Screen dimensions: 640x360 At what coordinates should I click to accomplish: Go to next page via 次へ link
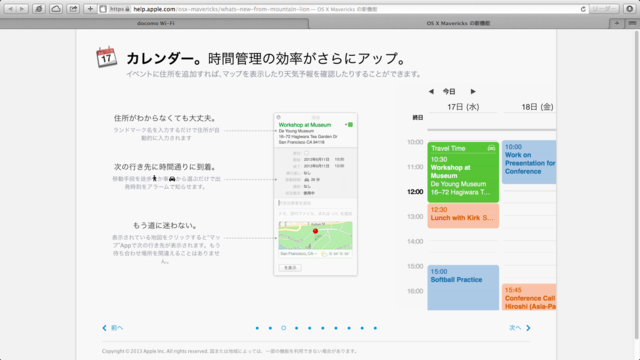(520, 328)
